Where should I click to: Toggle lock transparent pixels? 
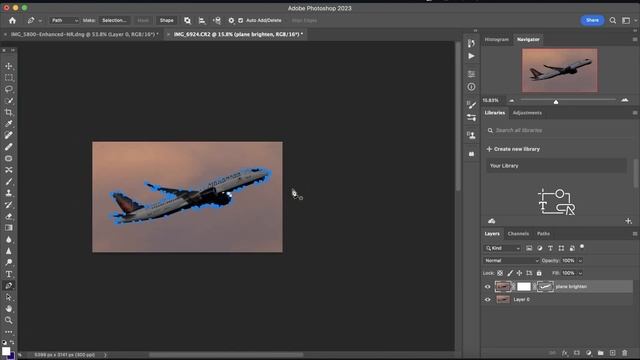point(500,273)
